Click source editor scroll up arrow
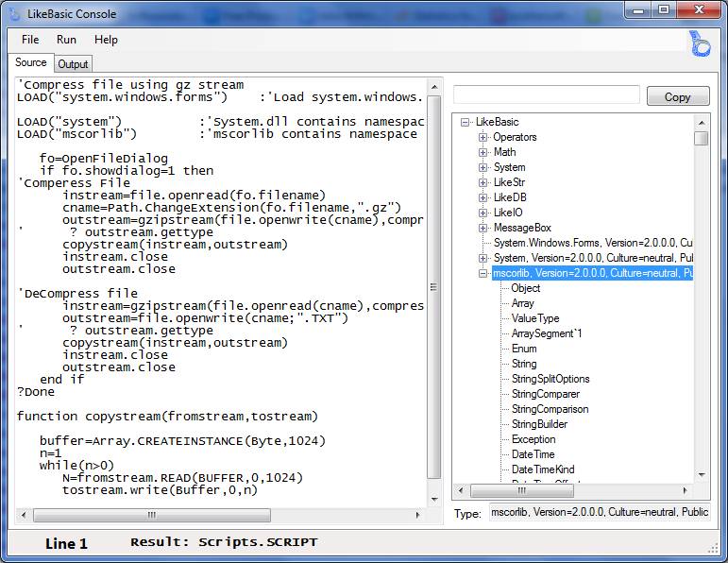This screenshot has width=728, height=563. click(x=434, y=87)
